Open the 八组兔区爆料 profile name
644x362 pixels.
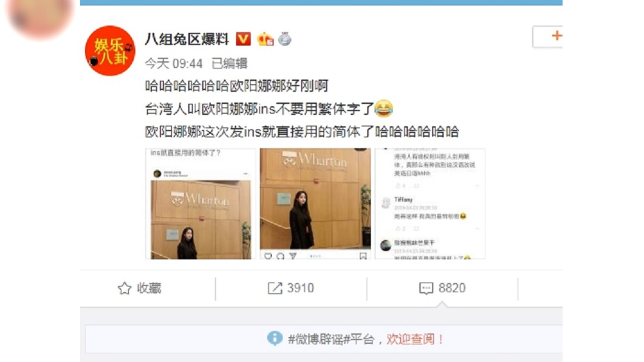coord(187,39)
